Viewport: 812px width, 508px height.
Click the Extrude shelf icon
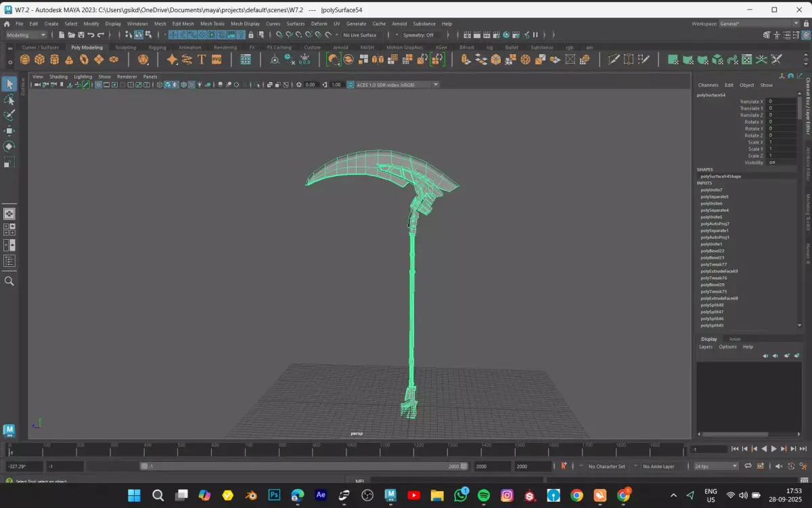(466, 60)
